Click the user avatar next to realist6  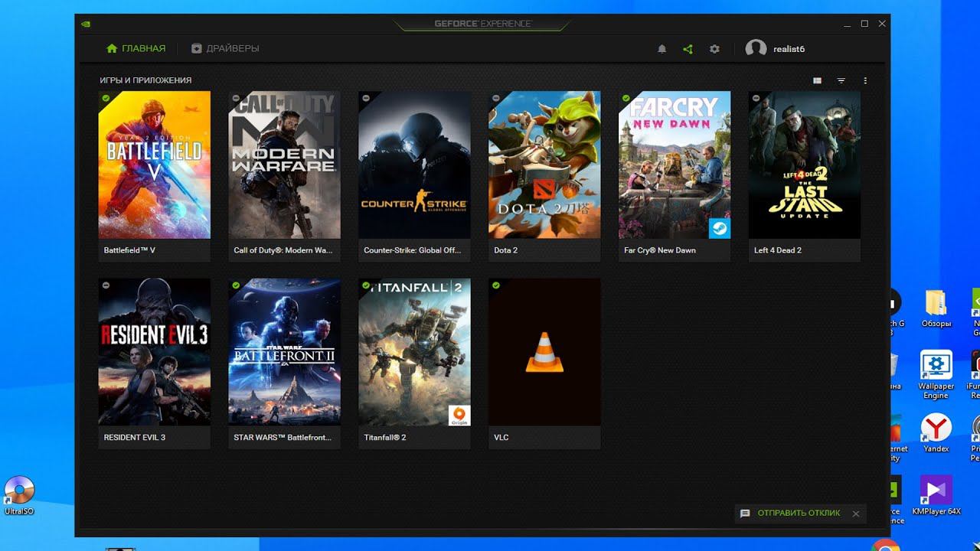point(756,49)
